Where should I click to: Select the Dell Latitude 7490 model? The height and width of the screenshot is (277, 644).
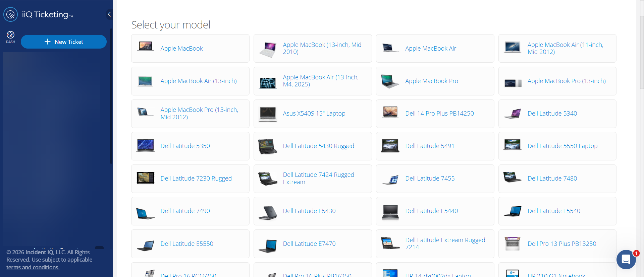click(185, 211)
